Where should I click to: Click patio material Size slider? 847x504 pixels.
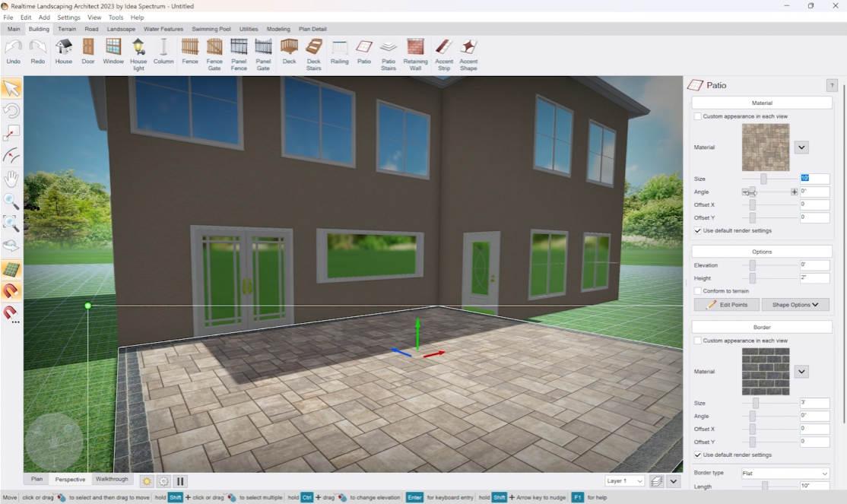pos(764,179)
